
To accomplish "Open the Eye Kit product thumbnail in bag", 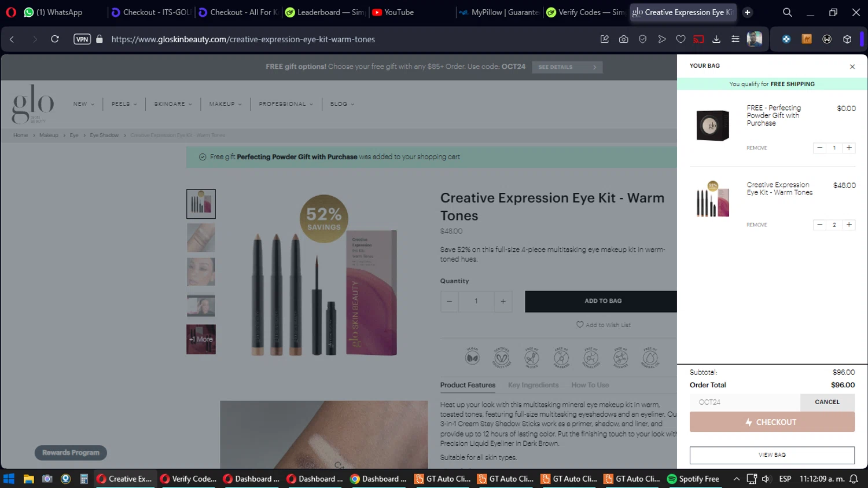I will point(713,199).
